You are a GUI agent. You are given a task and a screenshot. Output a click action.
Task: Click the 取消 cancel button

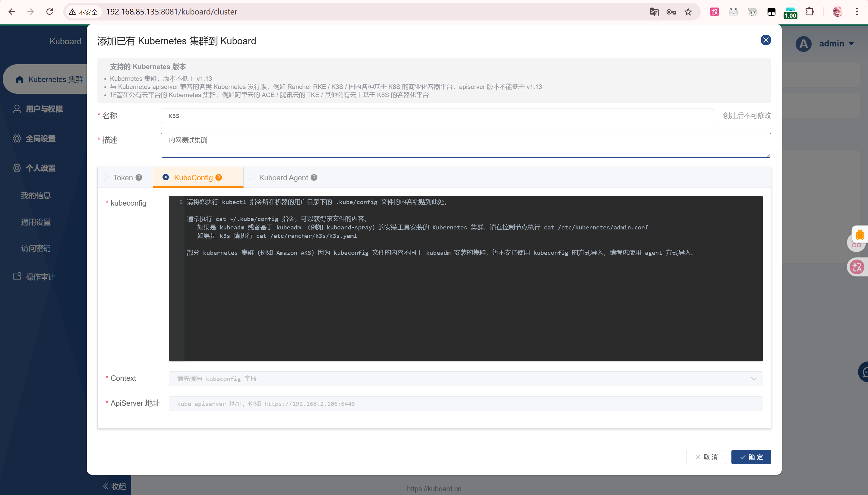point(706,457)
